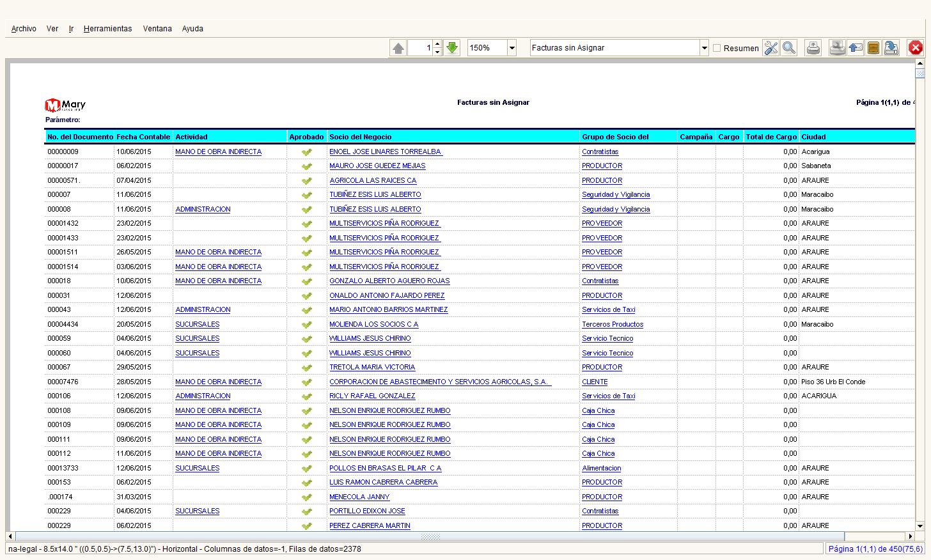The image size is (931, 560).
Task: Click the export report icon
Action: [891, 48]
